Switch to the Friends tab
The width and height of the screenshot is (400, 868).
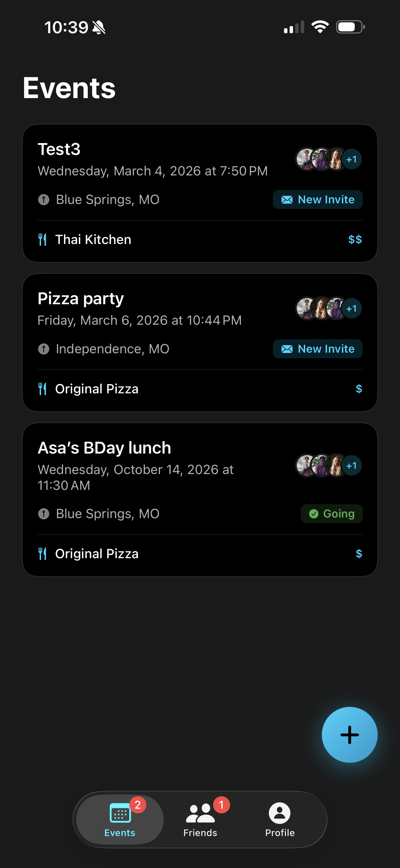pos(200,820)
